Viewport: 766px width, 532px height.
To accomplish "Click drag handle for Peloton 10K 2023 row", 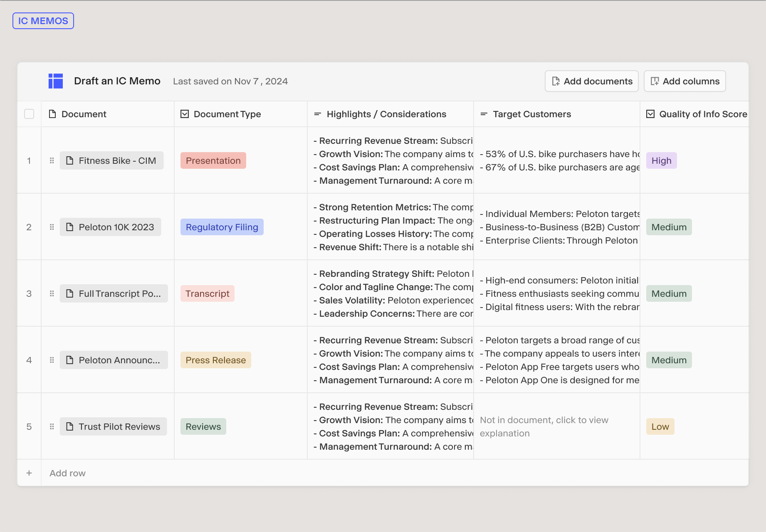I will (52, 227).
